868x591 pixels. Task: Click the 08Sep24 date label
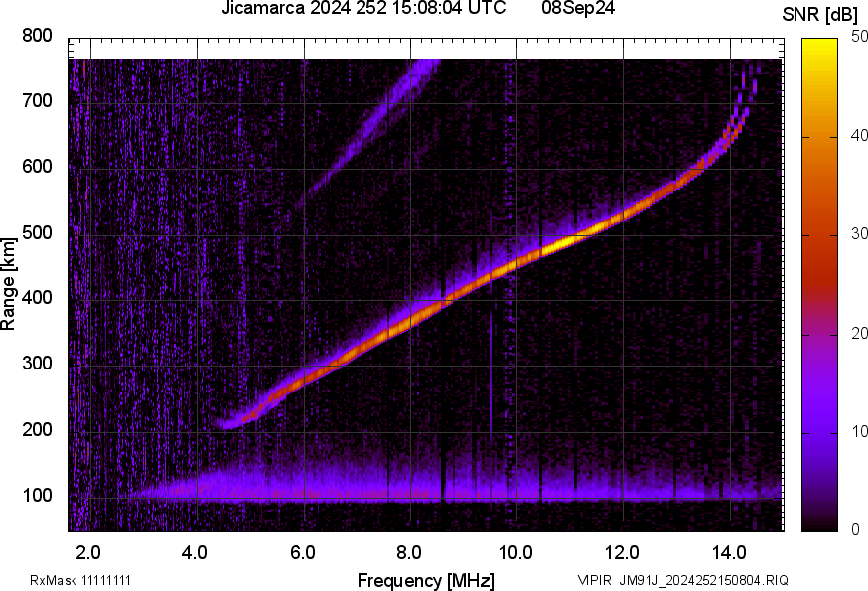pyautogui.click(x=577, y=9)
